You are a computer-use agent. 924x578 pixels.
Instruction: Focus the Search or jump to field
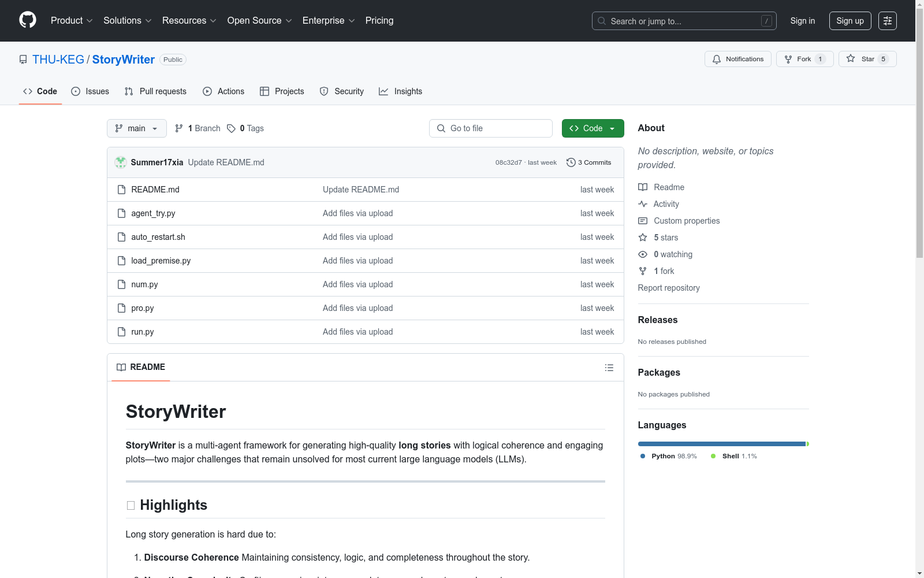click(x=684, y=21)
